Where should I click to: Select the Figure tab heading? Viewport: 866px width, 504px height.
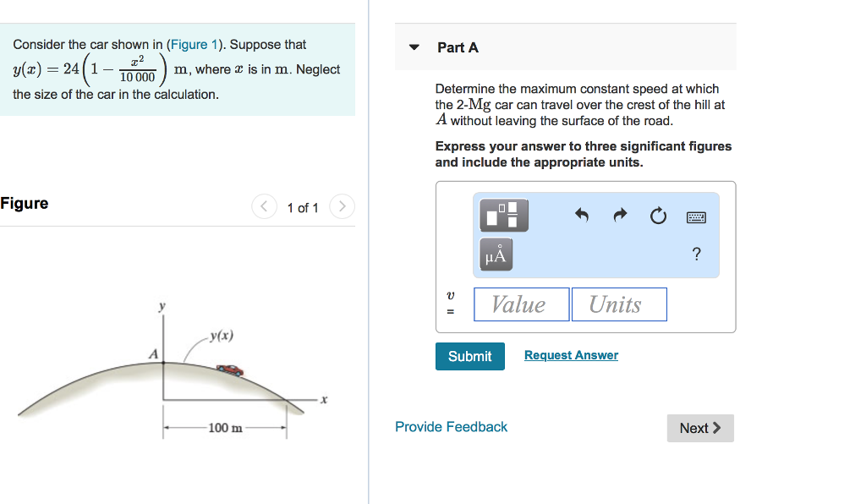(25, 203)
